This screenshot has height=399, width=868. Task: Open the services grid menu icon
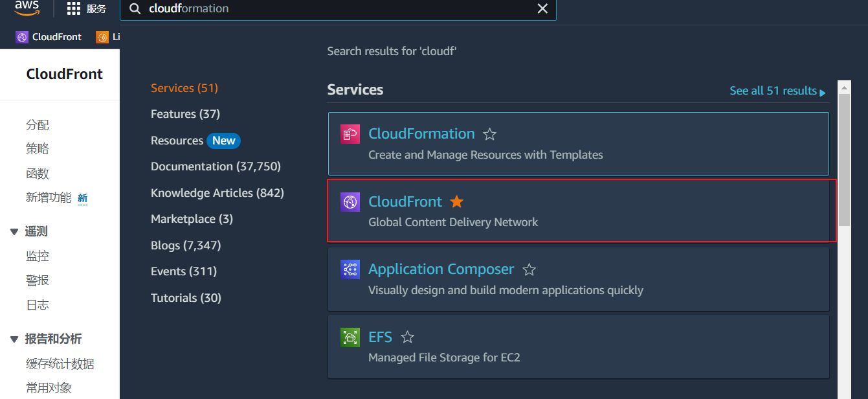pos(74,8)
